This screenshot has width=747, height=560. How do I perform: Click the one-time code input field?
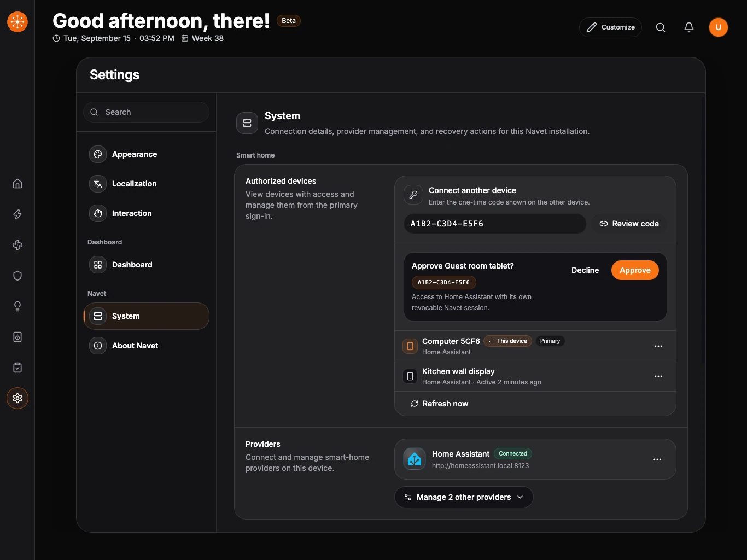(495, 224)
